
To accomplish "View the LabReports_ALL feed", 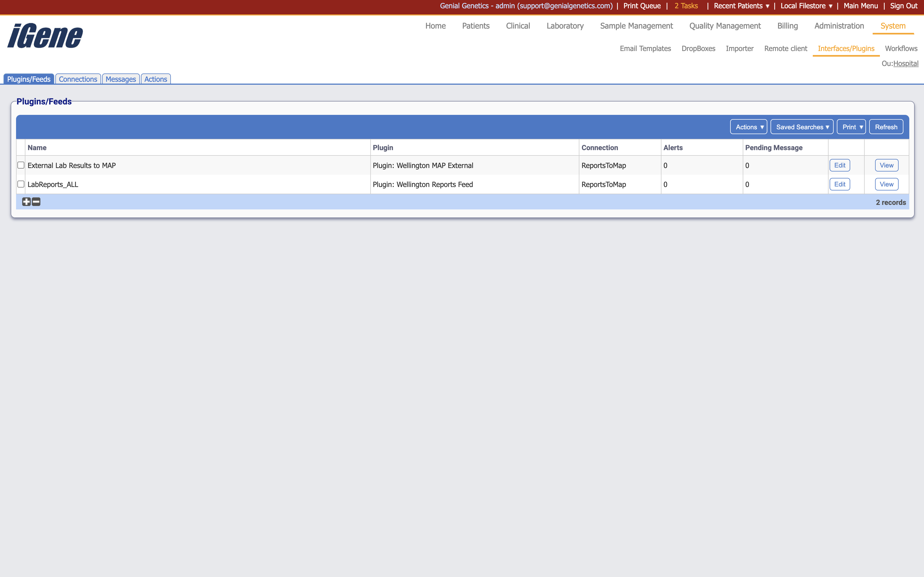I will [x=886, y=184].
